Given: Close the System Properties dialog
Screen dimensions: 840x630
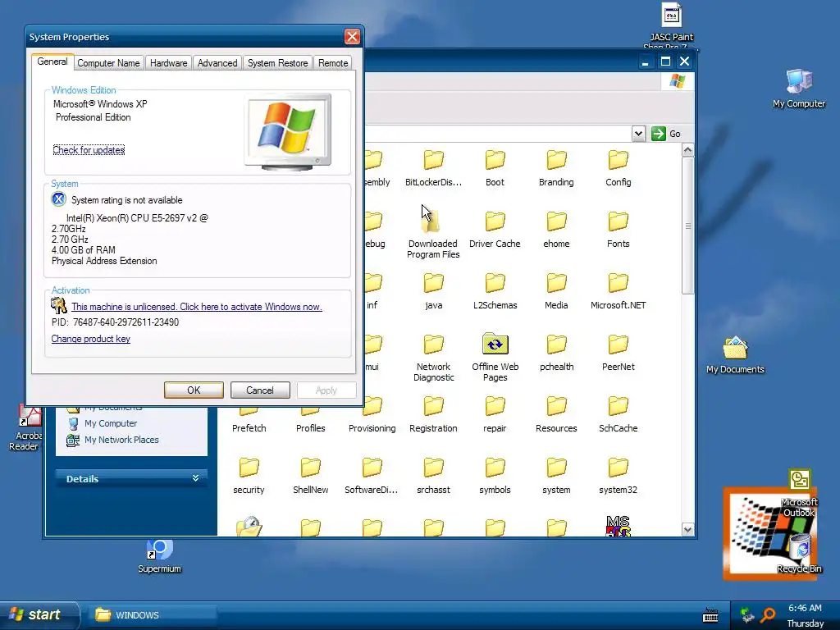Looking at the screenshot, I should (352, 36).
